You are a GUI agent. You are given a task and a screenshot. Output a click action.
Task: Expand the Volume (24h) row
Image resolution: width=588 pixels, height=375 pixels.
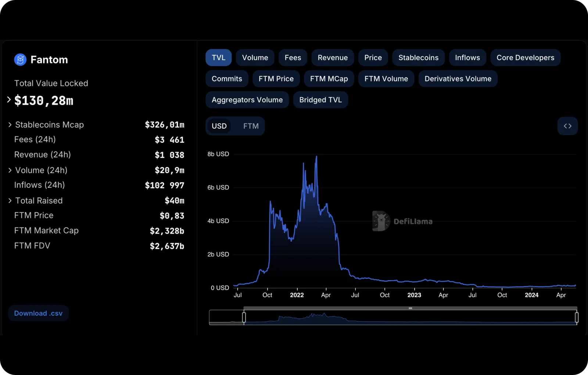pyautogui.click(x=10, y=170)
